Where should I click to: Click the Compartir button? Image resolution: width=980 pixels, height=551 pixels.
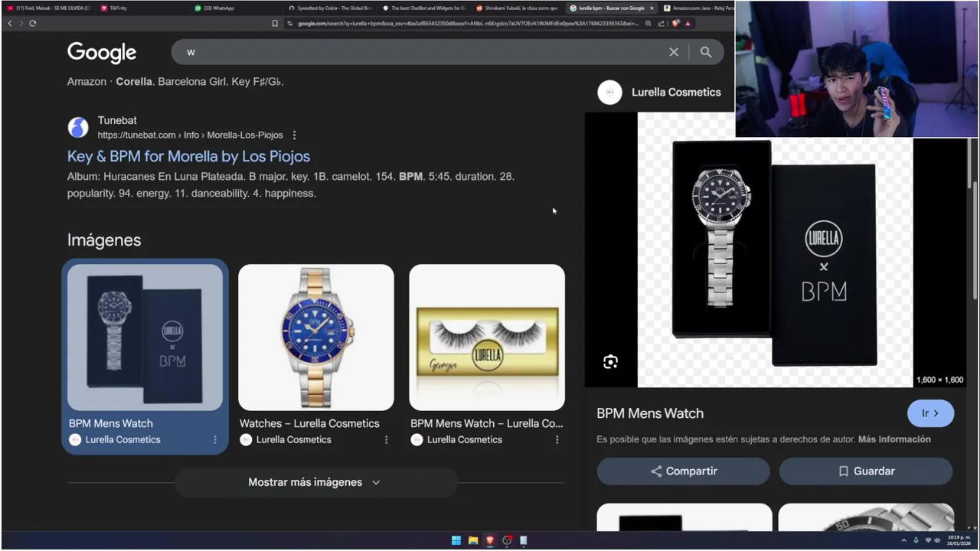pyautogui.click(x=683, y=471)
